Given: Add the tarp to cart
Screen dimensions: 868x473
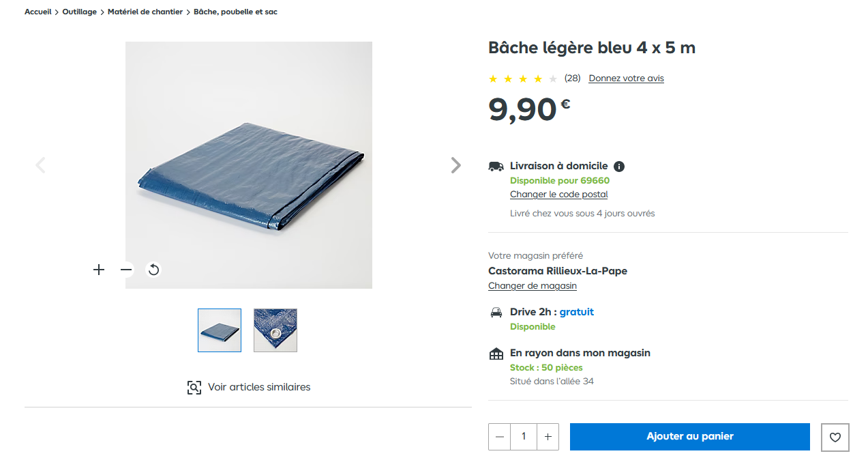Looking at the screenshot, I should (690, 437).
